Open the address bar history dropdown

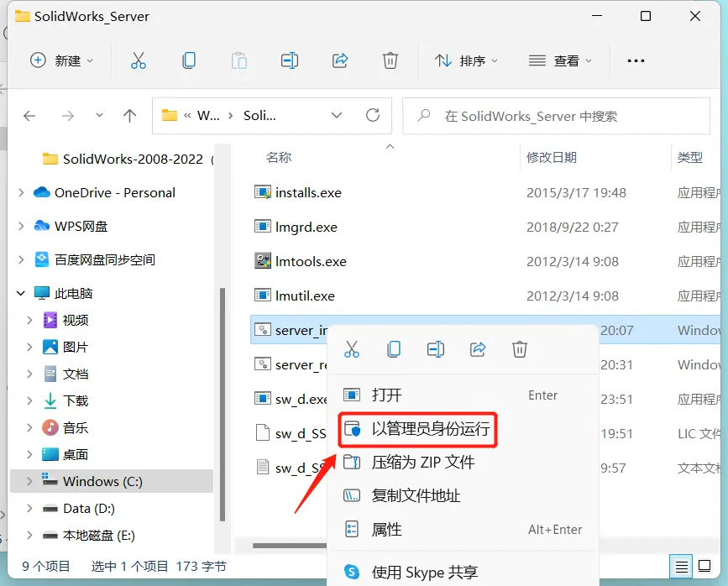coord(337,115)
